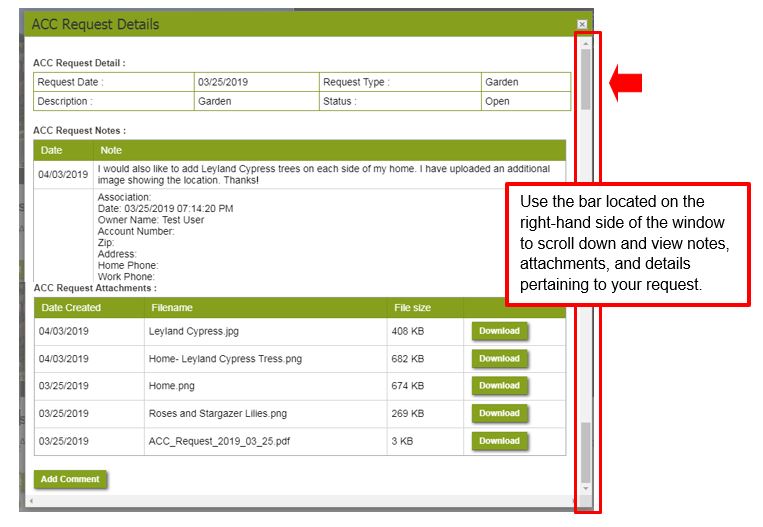This screenshot has width=763, height=527.
Task: Sort attachments by Date Created header
Action: (x=70, y=308)
